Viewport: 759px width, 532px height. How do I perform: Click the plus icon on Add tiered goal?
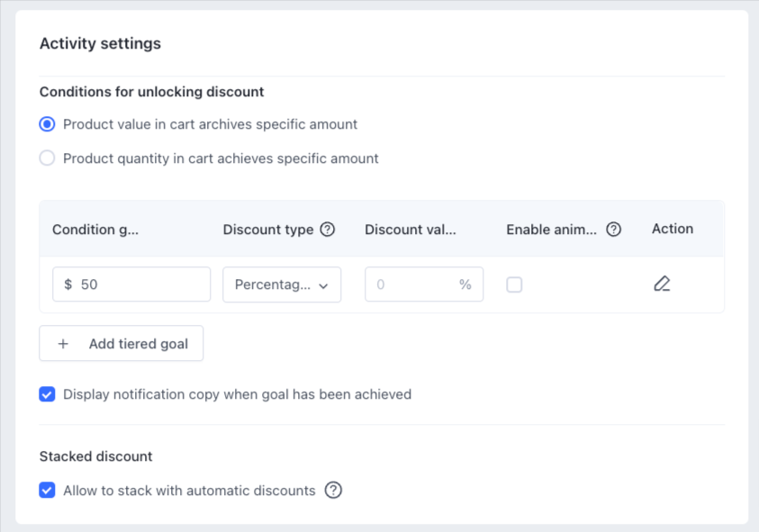pyautogui.click(x=63, y=344)
